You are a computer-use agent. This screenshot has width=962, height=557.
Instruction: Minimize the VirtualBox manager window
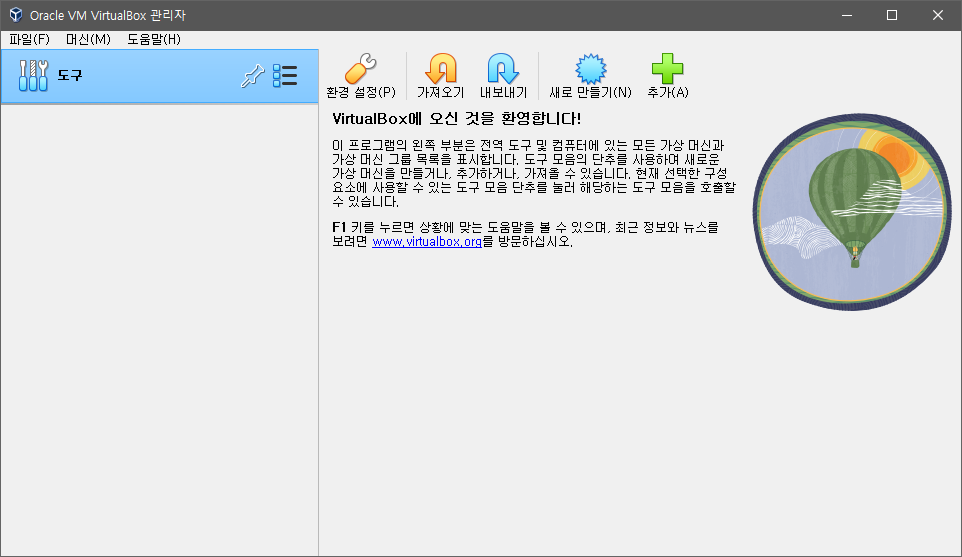[x=847, y=15]
